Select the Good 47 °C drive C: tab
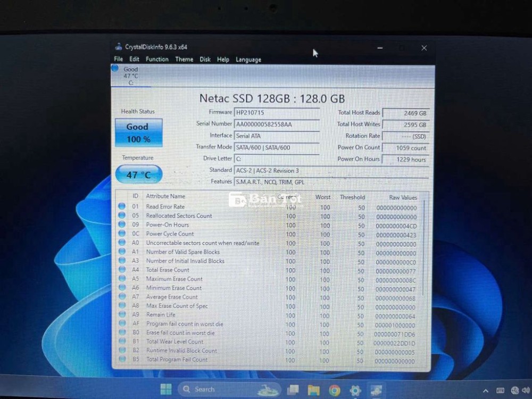This screenshot has width=532, height=399. tap(131, 76)
